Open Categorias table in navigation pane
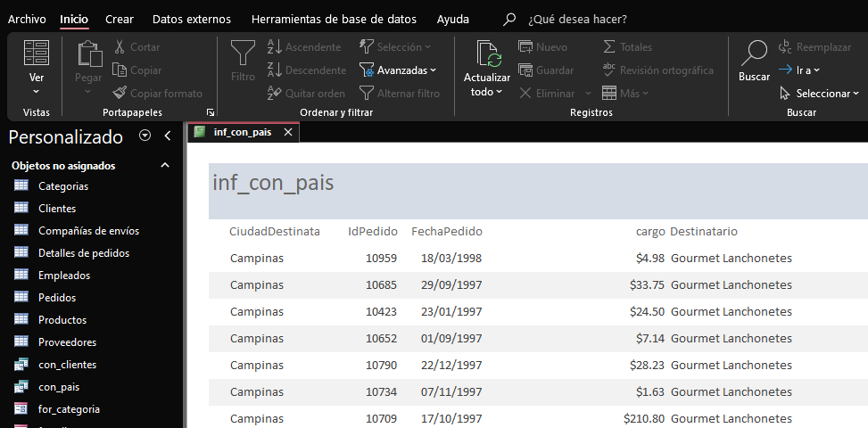This screenshot has width=868, height=428. click(63, 186)
